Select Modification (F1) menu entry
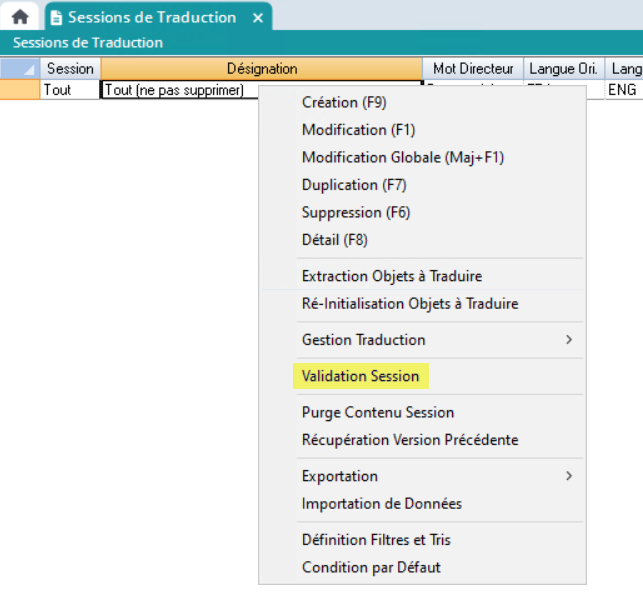Viewport: 643px width, 611px height. (358, 130)
